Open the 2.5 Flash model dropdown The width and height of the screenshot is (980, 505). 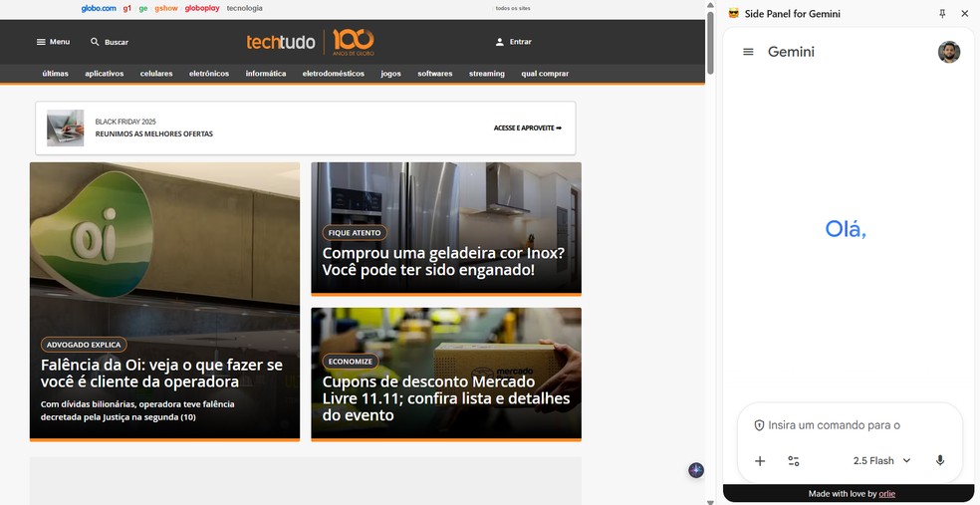point(881,460)
